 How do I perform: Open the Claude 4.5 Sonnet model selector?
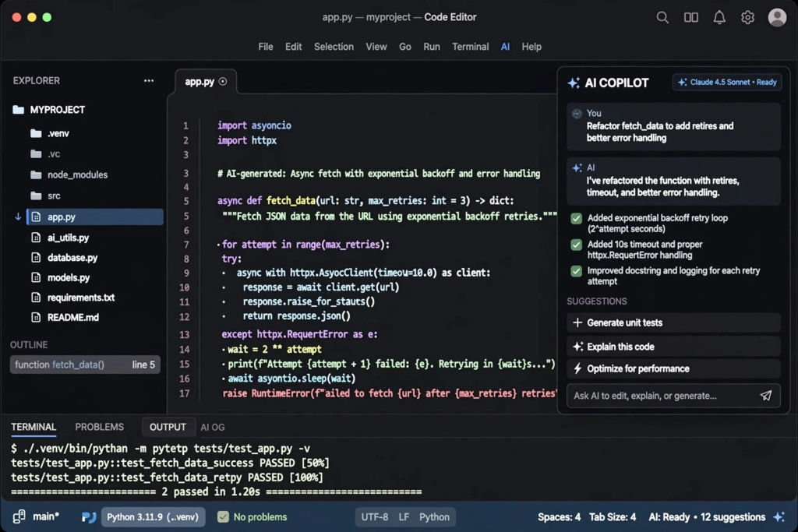pos(727,82)
